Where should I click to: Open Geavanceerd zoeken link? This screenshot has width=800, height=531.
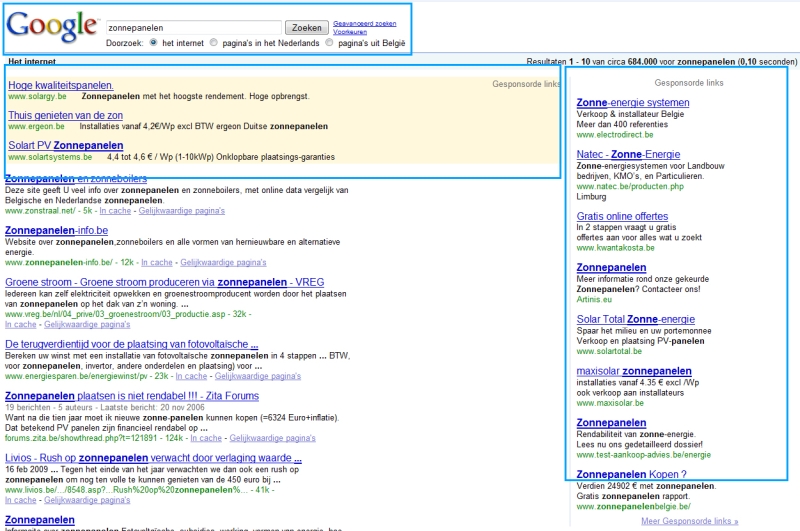364,23
